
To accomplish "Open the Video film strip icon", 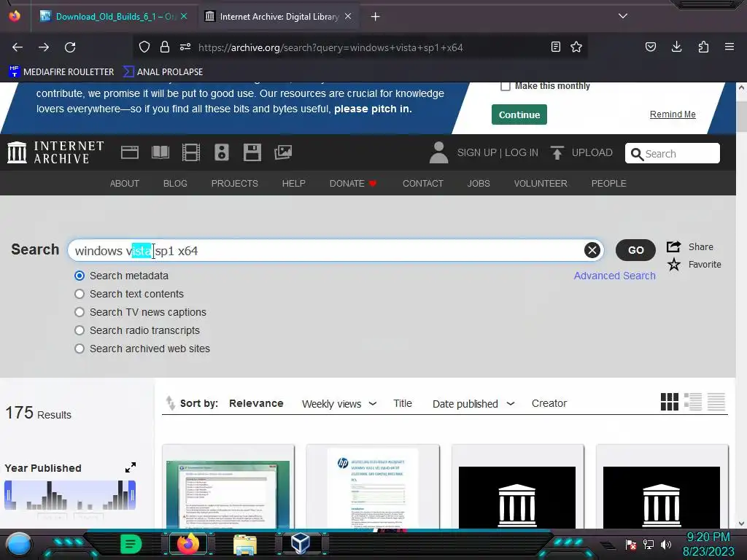I will (191, 153).
